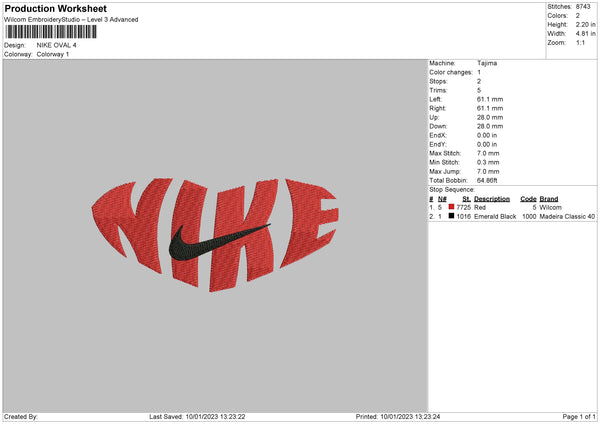Image resolution: width=600 pixels, height=424 pixels.
Task: Click the 'Code' column header
Action: tap(528, 199)
